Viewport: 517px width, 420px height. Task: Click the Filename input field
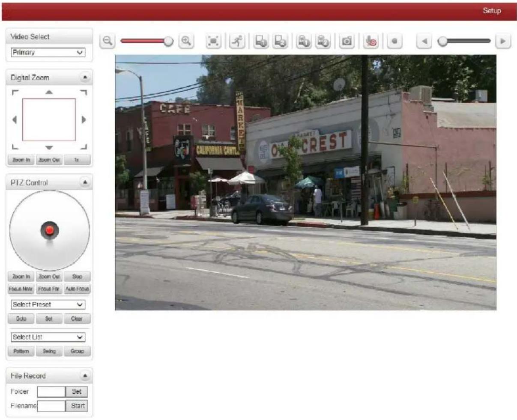click(51, 406)
